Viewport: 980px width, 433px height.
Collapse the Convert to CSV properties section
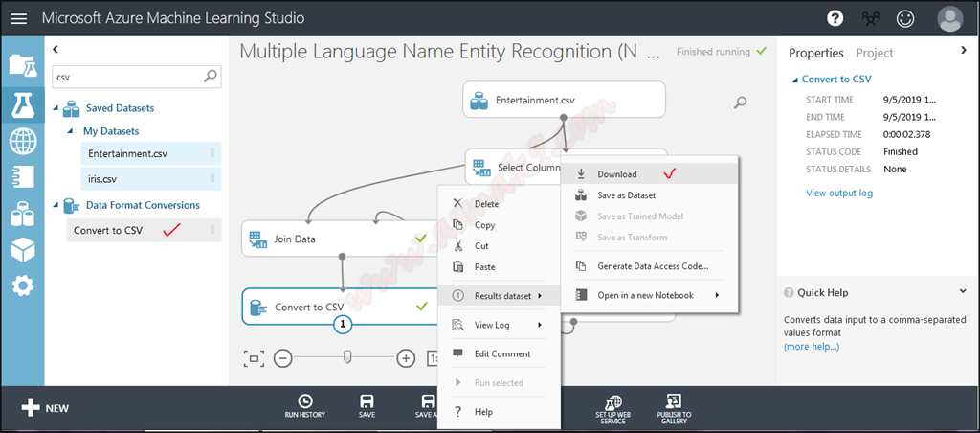pos(795,80)
